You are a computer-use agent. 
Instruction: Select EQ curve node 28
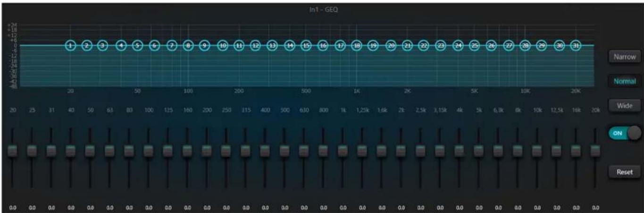pos(525,46)
